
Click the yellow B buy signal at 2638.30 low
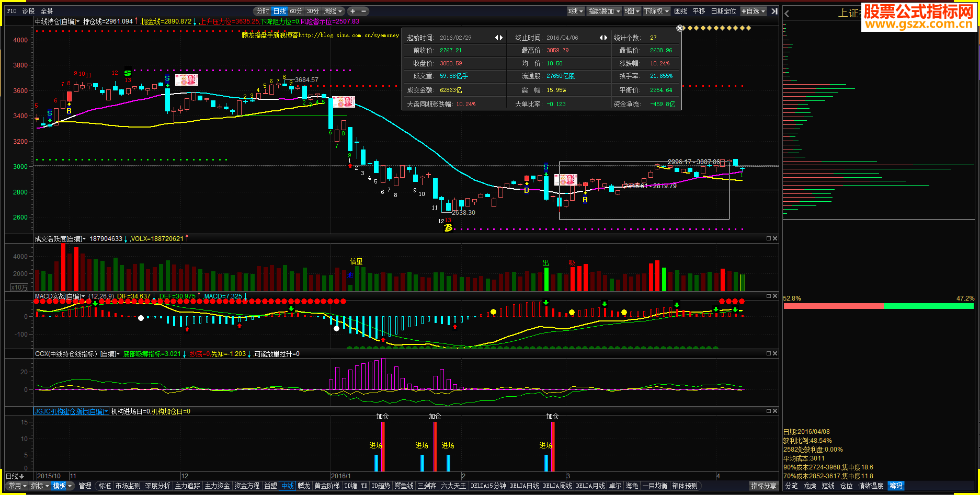click(448, 228)
